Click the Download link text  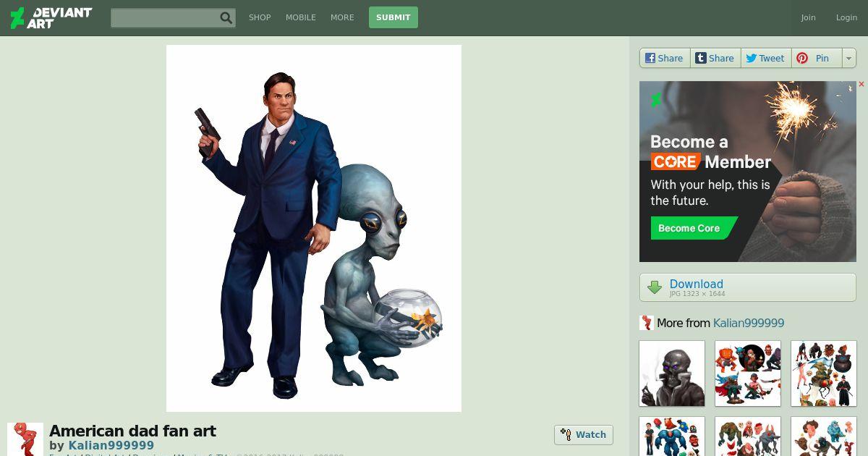click(697, 284)
